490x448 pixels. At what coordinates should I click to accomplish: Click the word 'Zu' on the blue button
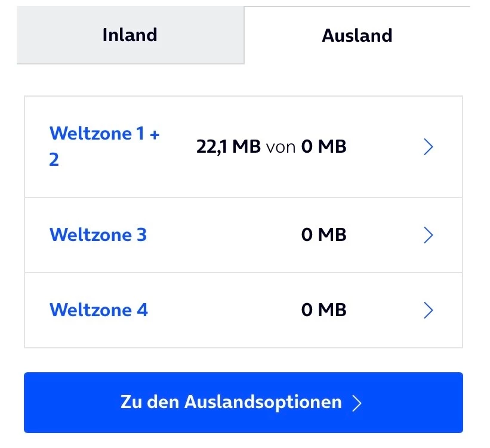tap(131, 402)
